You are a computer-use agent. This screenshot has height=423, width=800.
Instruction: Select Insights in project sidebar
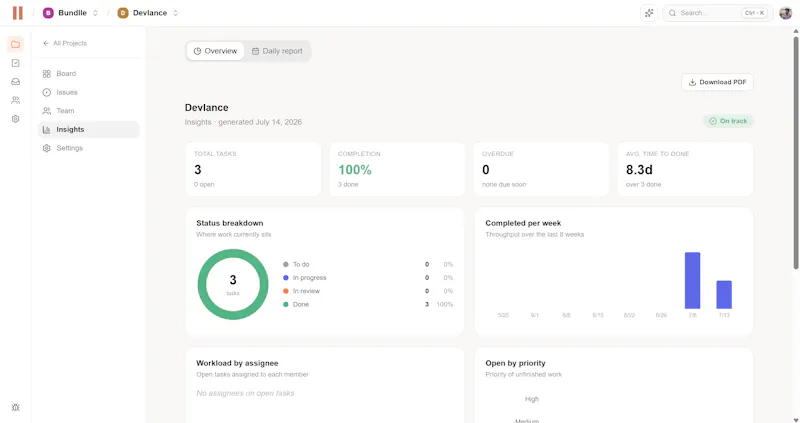(88, 130)
